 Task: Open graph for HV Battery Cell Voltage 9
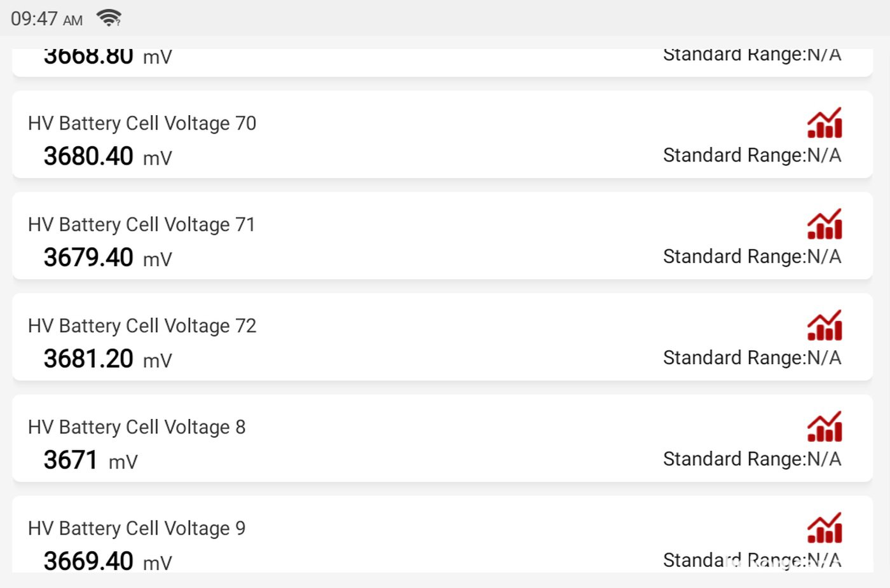click(x=825, y=528)
